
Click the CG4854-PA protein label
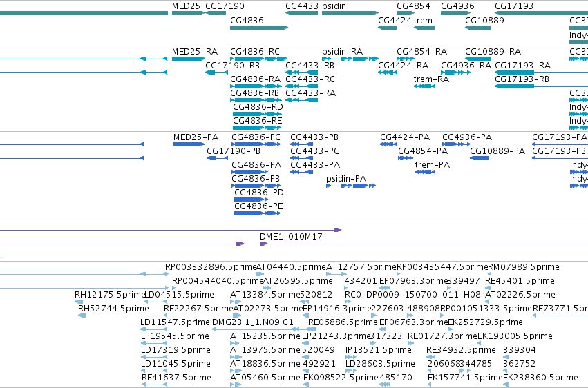tap(423, 151)
